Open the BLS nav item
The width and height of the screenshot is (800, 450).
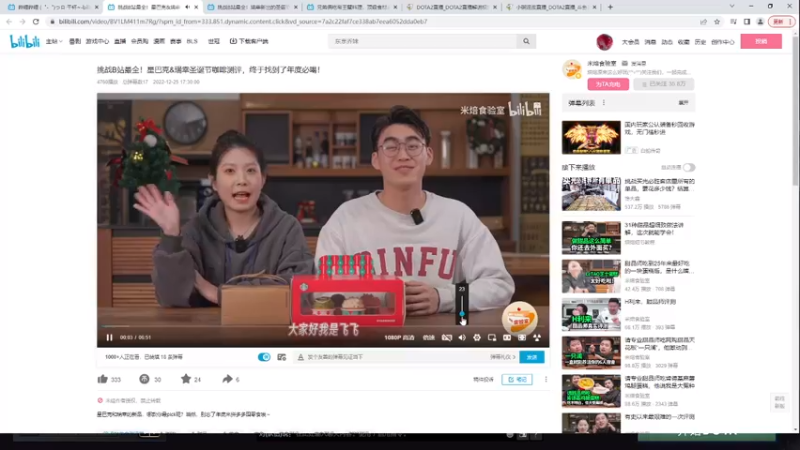coord(192,41)
